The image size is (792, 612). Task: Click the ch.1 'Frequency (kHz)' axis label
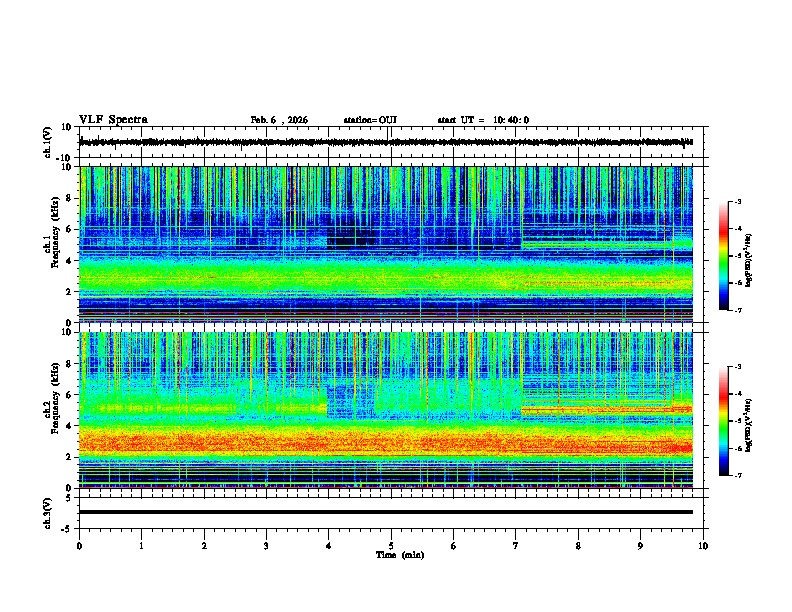pos(55,233)
